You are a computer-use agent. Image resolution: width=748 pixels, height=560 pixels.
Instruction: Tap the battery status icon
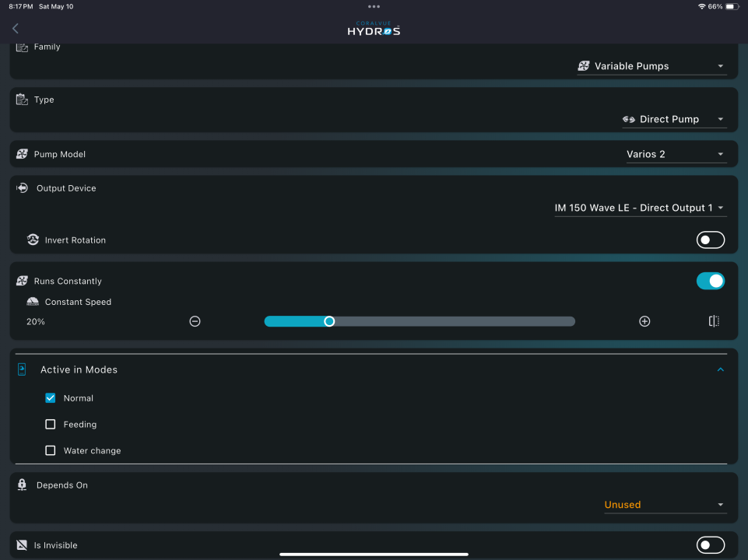(x=732, y=7)
